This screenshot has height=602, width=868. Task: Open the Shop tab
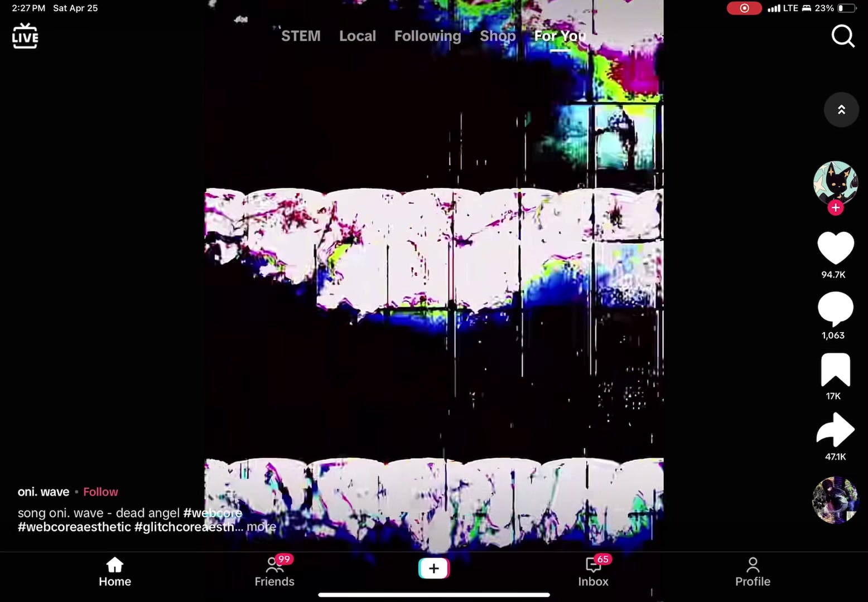coord(498,36)
